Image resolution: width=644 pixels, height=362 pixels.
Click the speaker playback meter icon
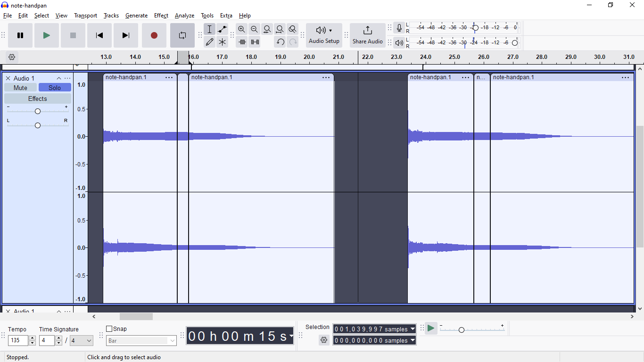click(399, 43)
